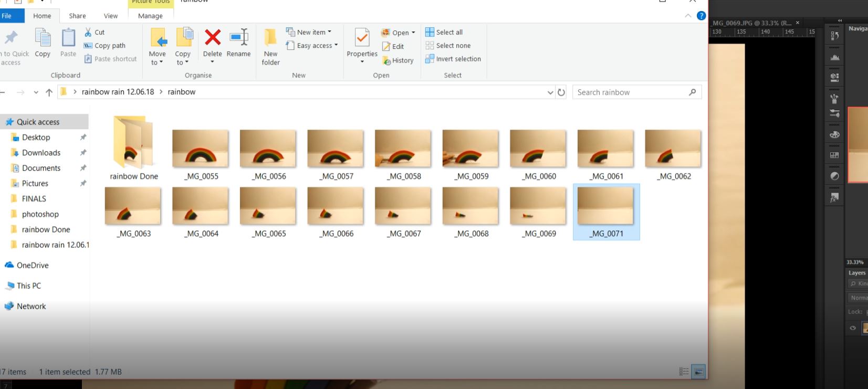Click the Paste clipboard icon
This screenshot has height=389, width=868.
(68, 38)
